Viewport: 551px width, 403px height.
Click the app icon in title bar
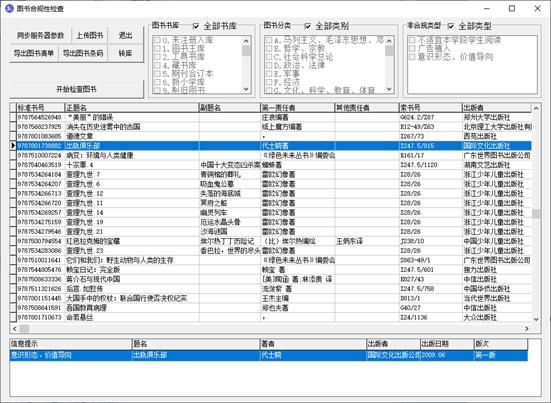click(x=9, y=8)
